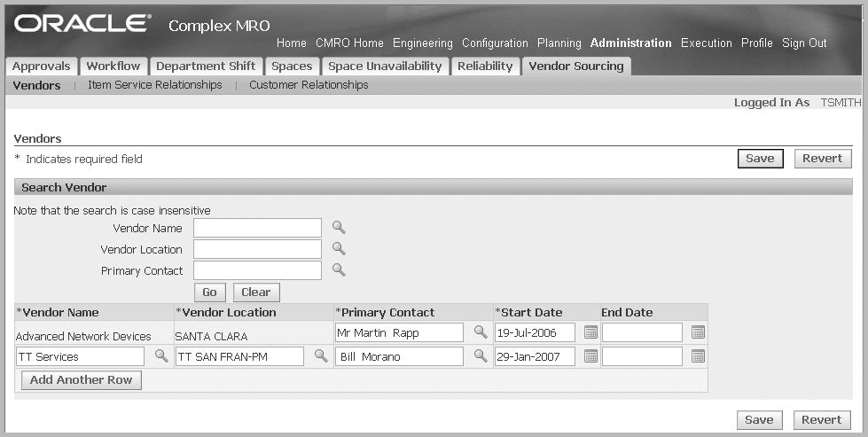This screenshot has height=437, width=868.
Task: Open the Vendors subtab
Action: click(36, 85)
